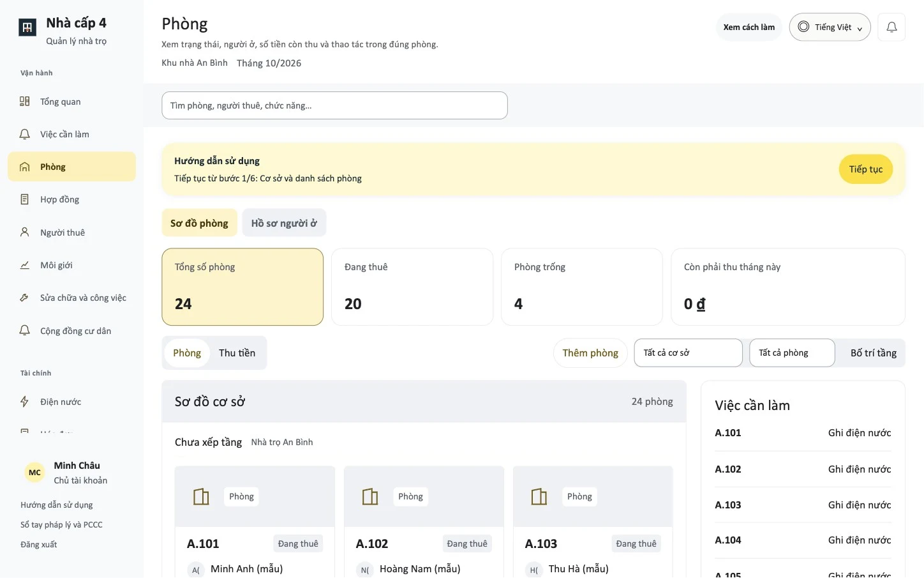Click the Đăng xuất link
The width and height of the screenshot is (924, 578).
(38, 544)
